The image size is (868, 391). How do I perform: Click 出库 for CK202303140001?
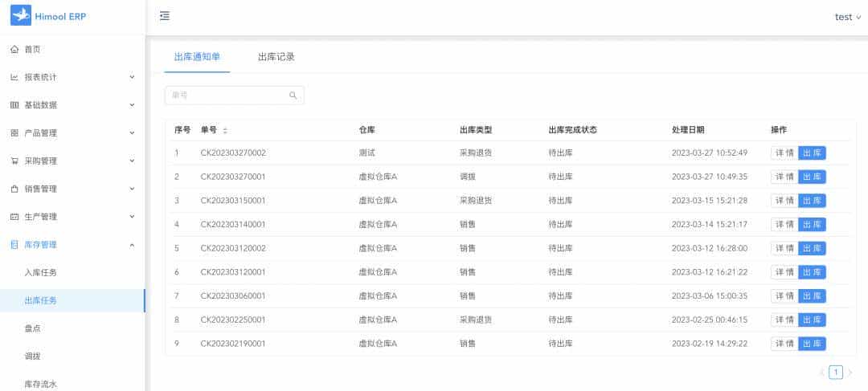click(812, 225)
